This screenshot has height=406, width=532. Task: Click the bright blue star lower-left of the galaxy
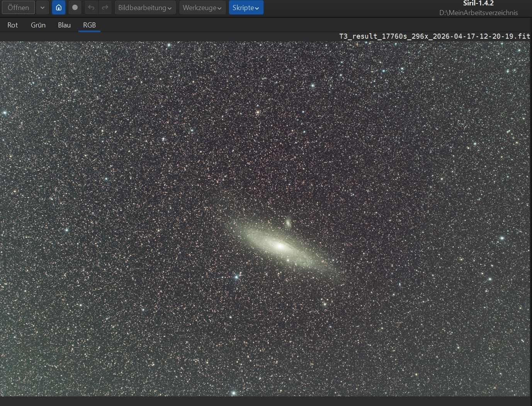(236, 277)
